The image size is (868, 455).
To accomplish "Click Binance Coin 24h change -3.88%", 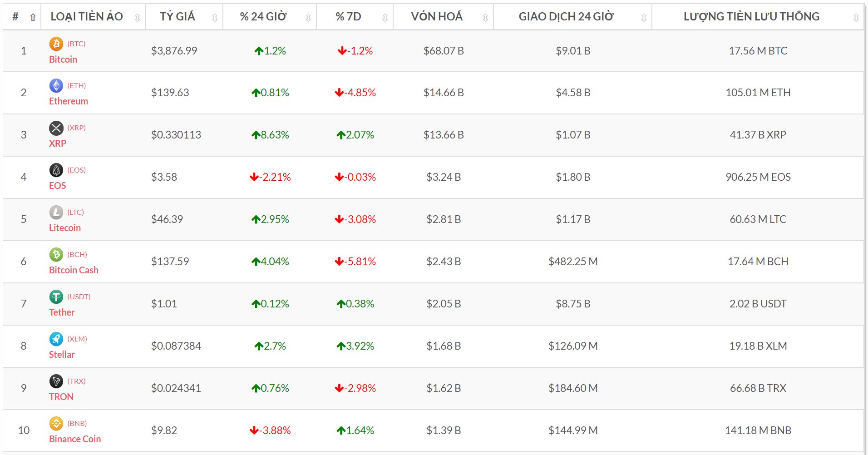I will 270,430.
